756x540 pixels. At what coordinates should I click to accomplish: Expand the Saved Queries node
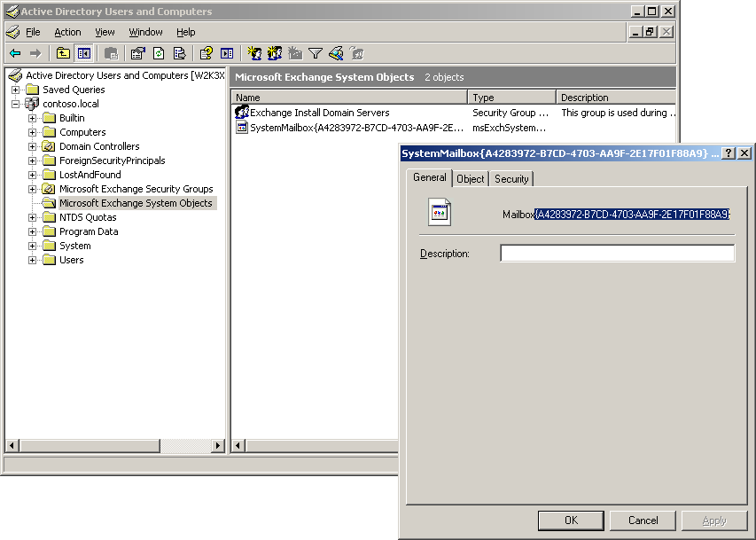15,90
